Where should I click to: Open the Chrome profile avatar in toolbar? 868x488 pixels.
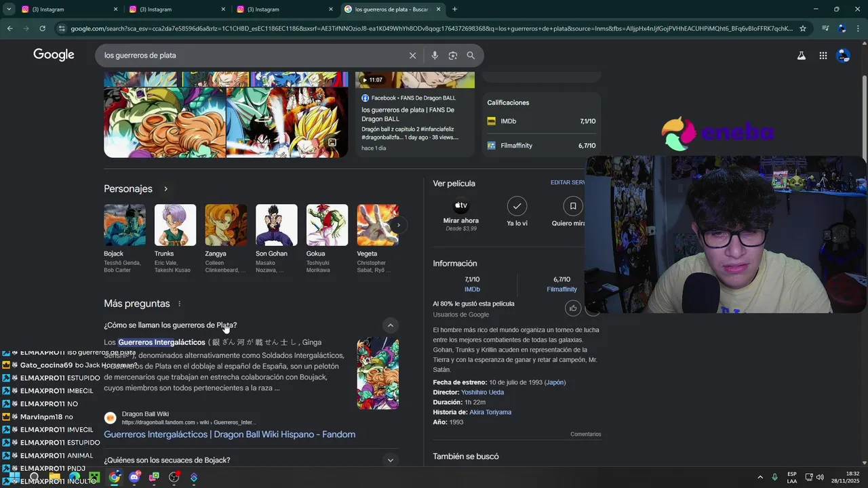coord(842,28)
